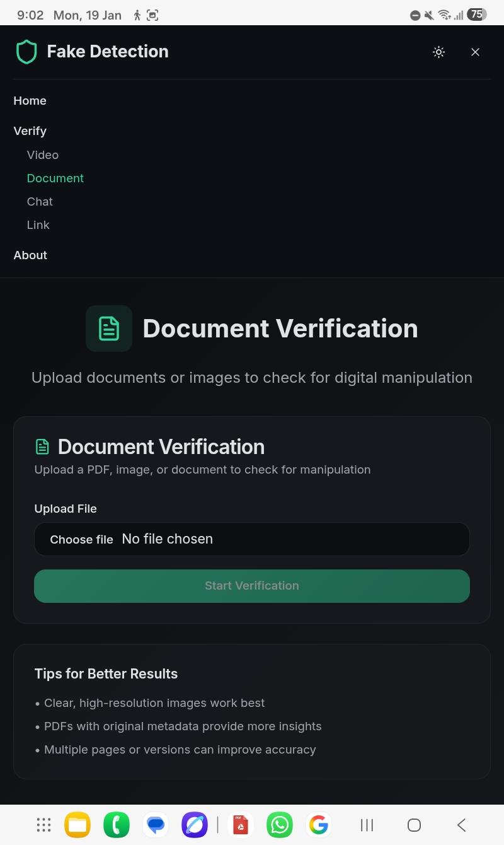The image size is (504, 845).
Task: Click the large document icon beside heading
Action: (x=109, y=329)
